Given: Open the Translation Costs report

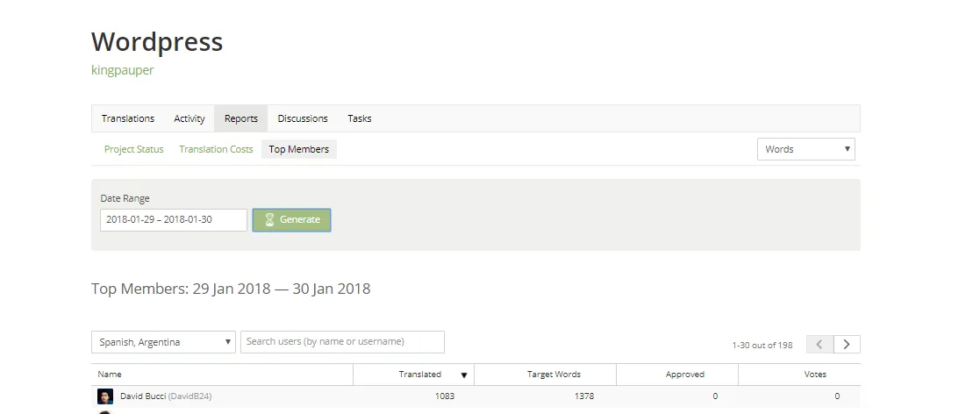Looking at the screenshot, I should [x=216, y=149].
